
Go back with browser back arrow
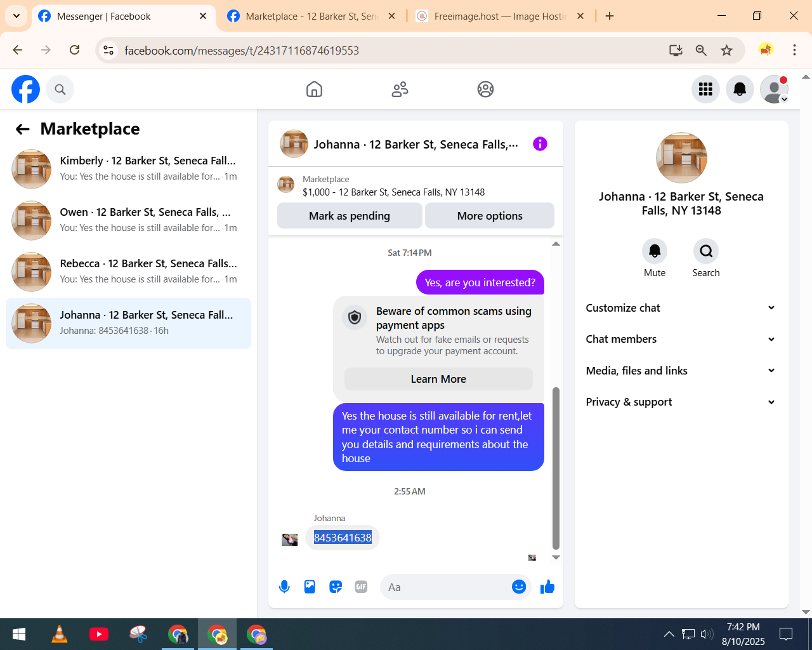click(x=18, y=50)
